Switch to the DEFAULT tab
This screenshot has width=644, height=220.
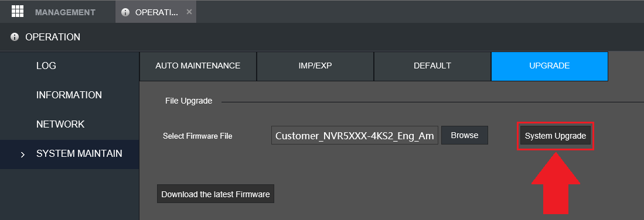[x=432, y=66]
